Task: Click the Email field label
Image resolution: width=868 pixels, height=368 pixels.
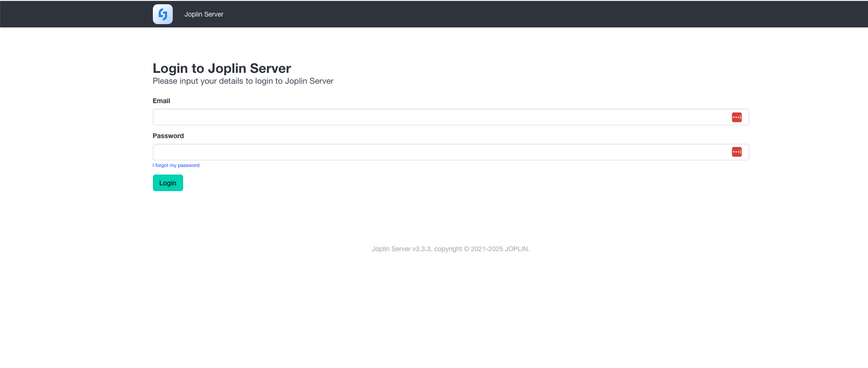Action: (x=161, y=101)
